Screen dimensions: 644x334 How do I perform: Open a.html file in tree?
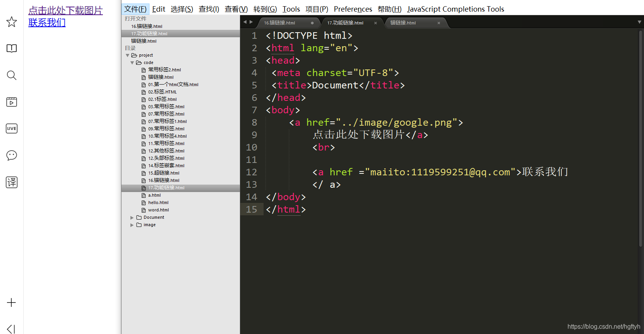[x=154, y=196]
